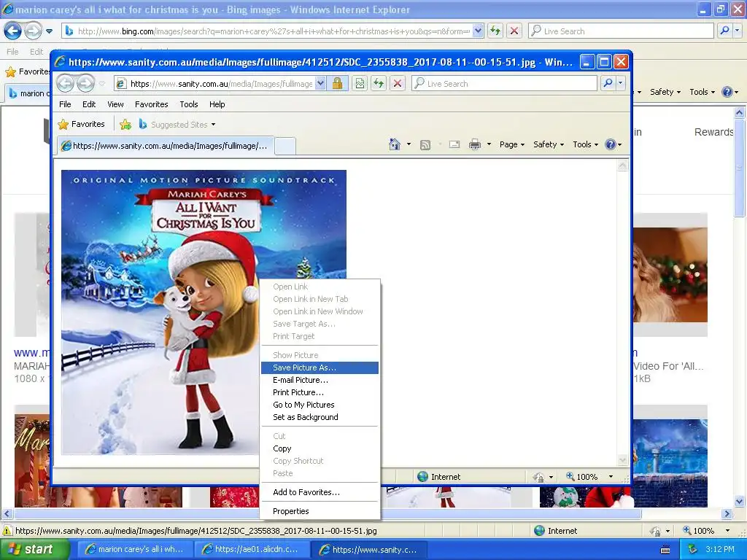Image resolution: width=747 pixels, height=560 pixels.
Task: Click the Stop icon in Bing window
Action: (x=514, y=31)
